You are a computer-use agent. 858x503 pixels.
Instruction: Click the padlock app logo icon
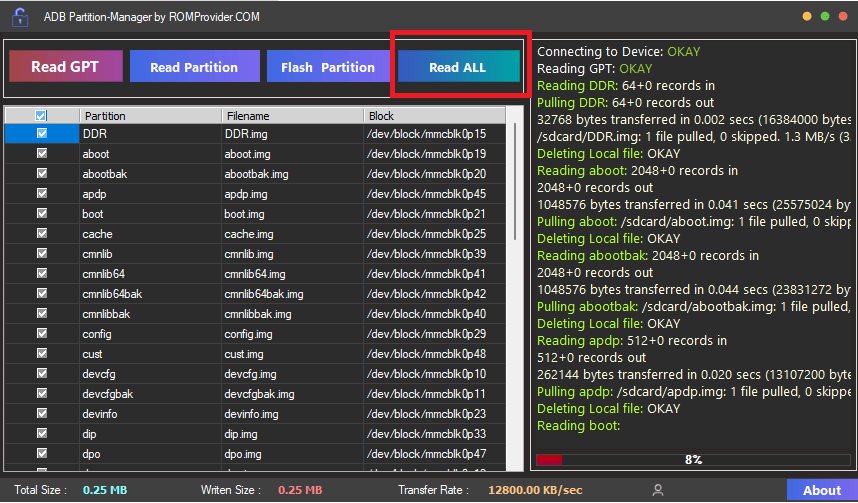(x=20, y=17)
